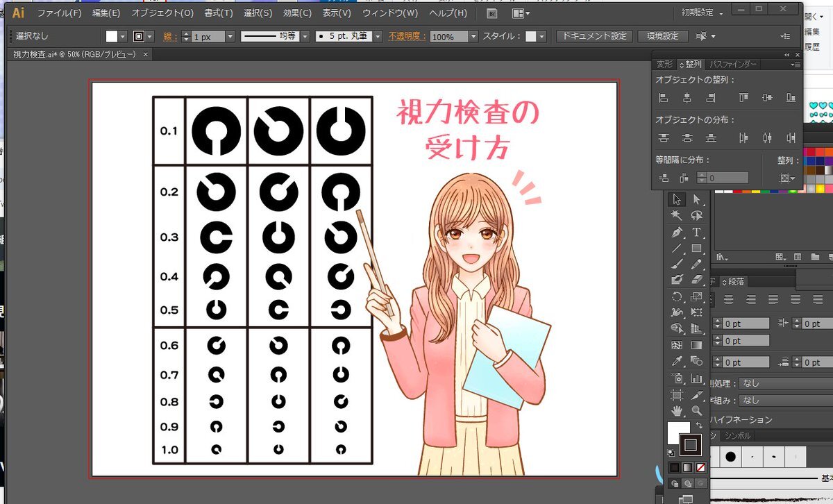
Task: Select the Blob Brush tool
Action: (678, 280)
